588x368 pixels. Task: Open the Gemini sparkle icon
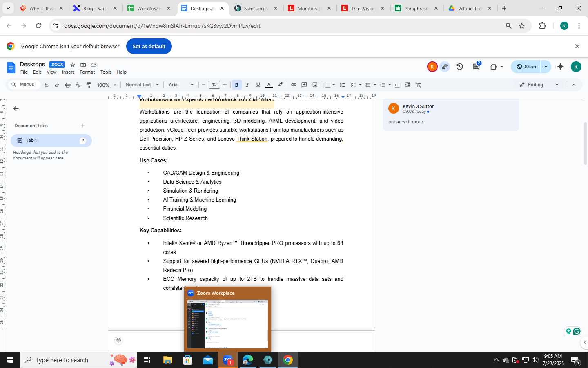pos(560,67)
